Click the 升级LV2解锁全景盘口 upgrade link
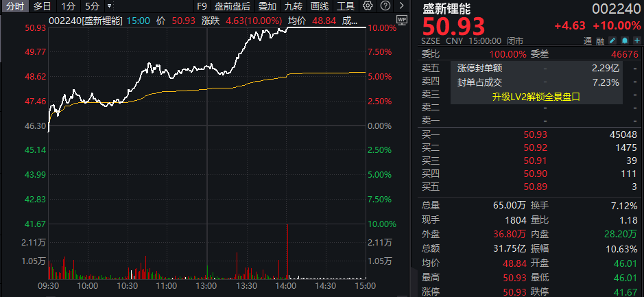Screen dimensions: 644x297 pyautogui.click(x=536, y=97)
